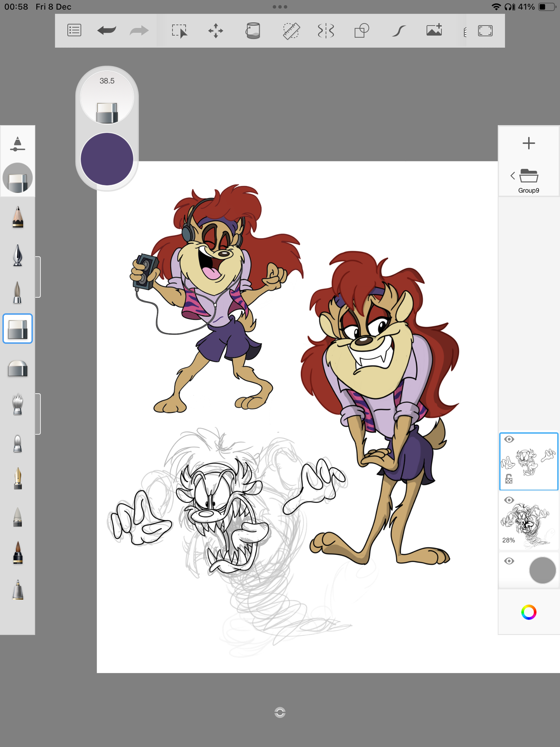Hide the selected top sketch layer
The image size is (560, 747).
pos(509,439)
